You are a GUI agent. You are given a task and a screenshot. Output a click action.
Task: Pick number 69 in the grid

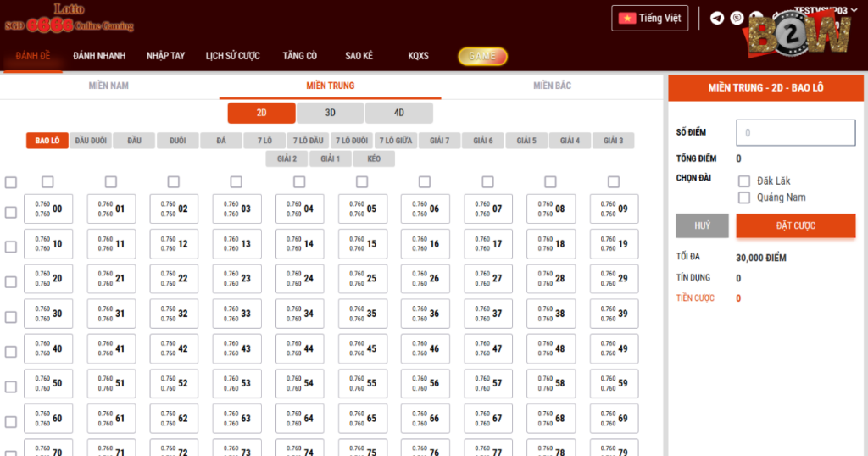(x=614, y=419)
